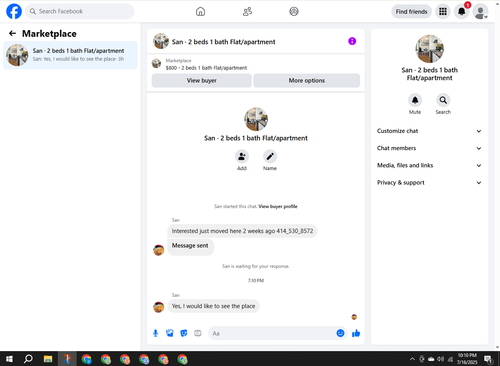The height and width of the screenshot is (366, 500).
Task: Click the Name edit pencil icon
Action: pyautogui.click(x=270, y=156)
